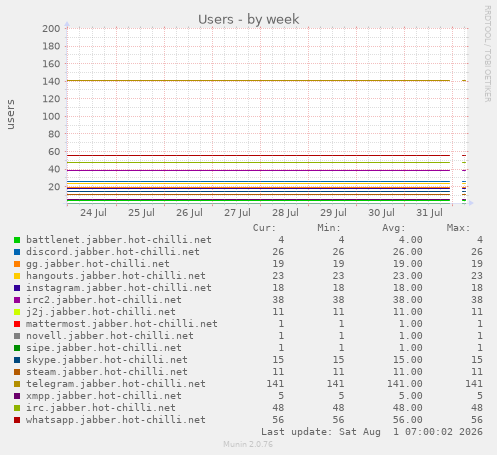This screenshot has height=455, width=497.
Task: Click the Max: column header
Action: 458,228
